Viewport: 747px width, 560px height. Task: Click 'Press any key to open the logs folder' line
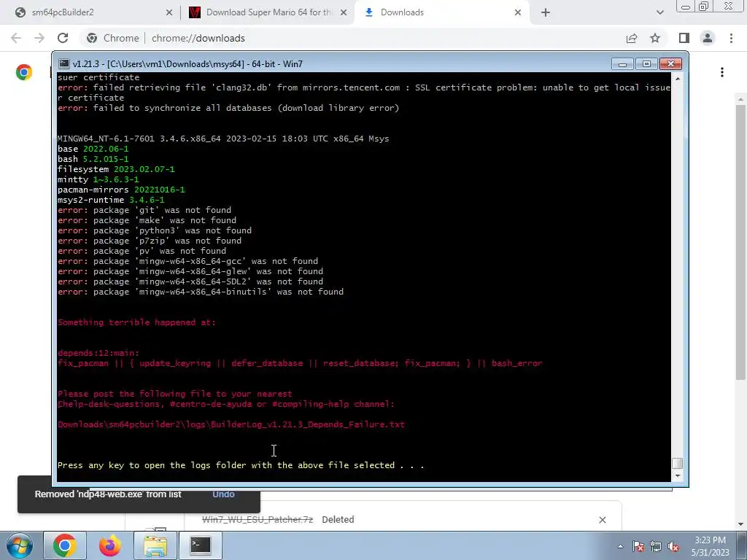(241, 465)
